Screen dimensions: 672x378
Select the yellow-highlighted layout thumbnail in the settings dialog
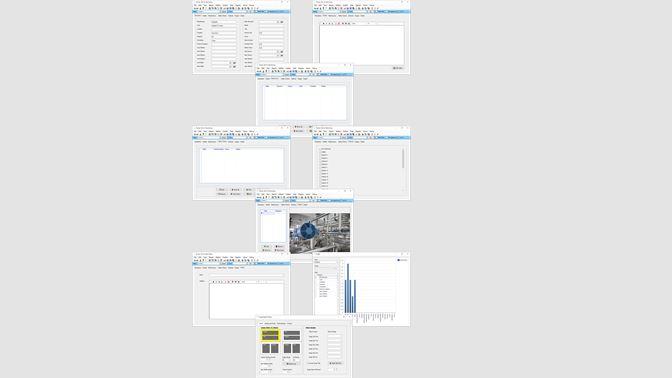pos(270,335)
